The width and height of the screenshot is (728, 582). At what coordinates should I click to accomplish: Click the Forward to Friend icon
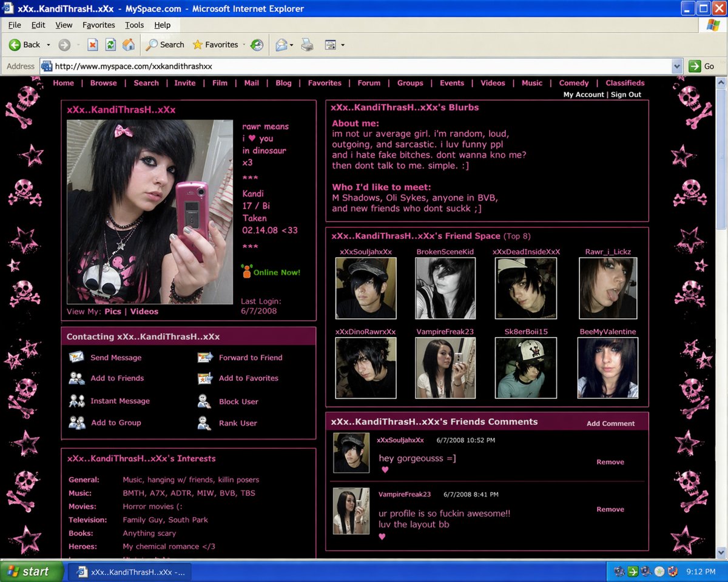pos(205,357)
